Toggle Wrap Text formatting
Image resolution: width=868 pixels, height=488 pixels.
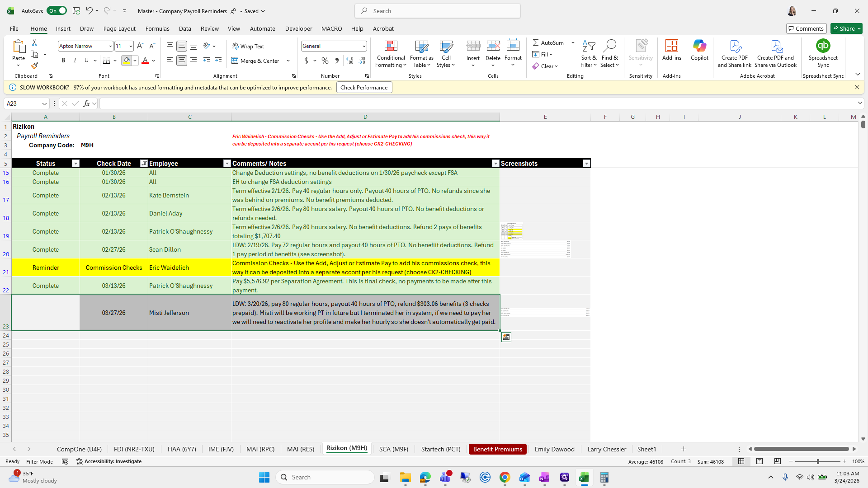(x=248, y=46)
